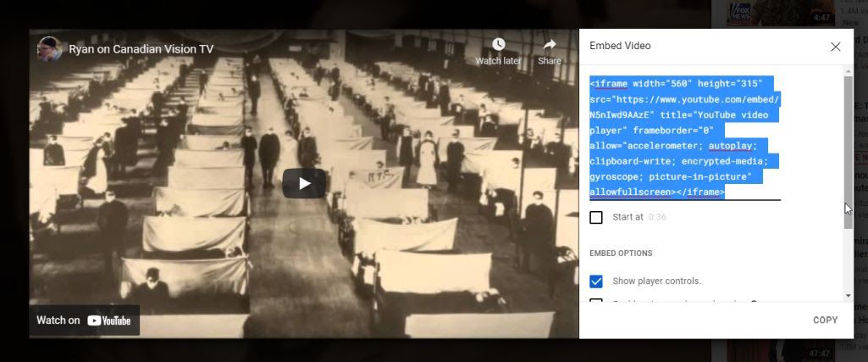Click the Embed Video heading text
This screenshot has height=362, width=868.
click(x=620, y=46)
